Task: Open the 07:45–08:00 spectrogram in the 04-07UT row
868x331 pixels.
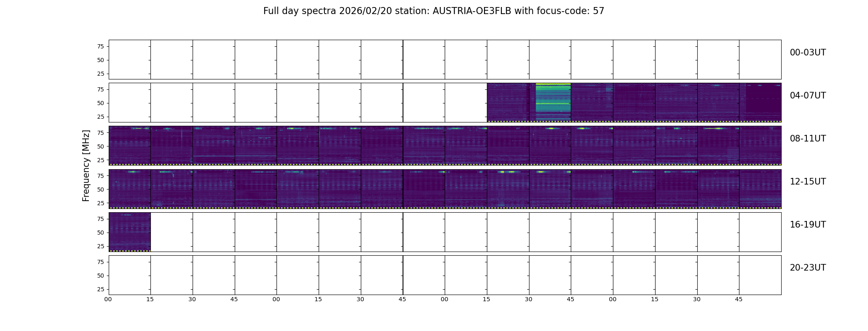Action: click(760, 103)
